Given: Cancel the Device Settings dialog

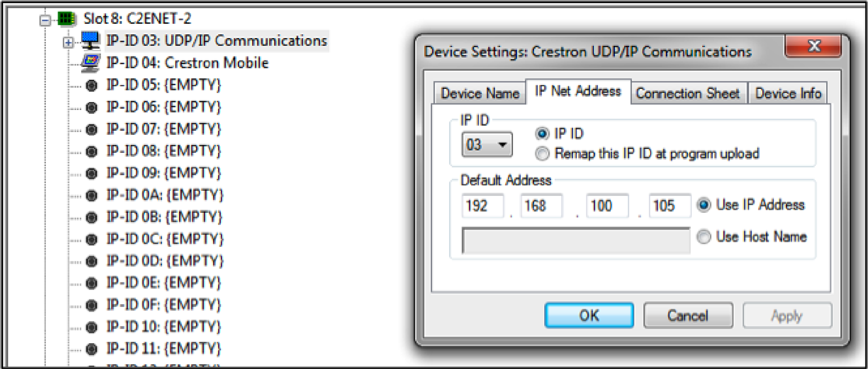Looking at the screenshot, I should click(688, 315).
